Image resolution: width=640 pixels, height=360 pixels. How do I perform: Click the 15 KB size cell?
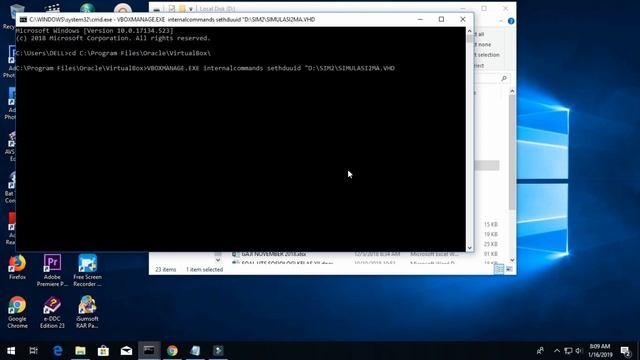pos(491,224)
